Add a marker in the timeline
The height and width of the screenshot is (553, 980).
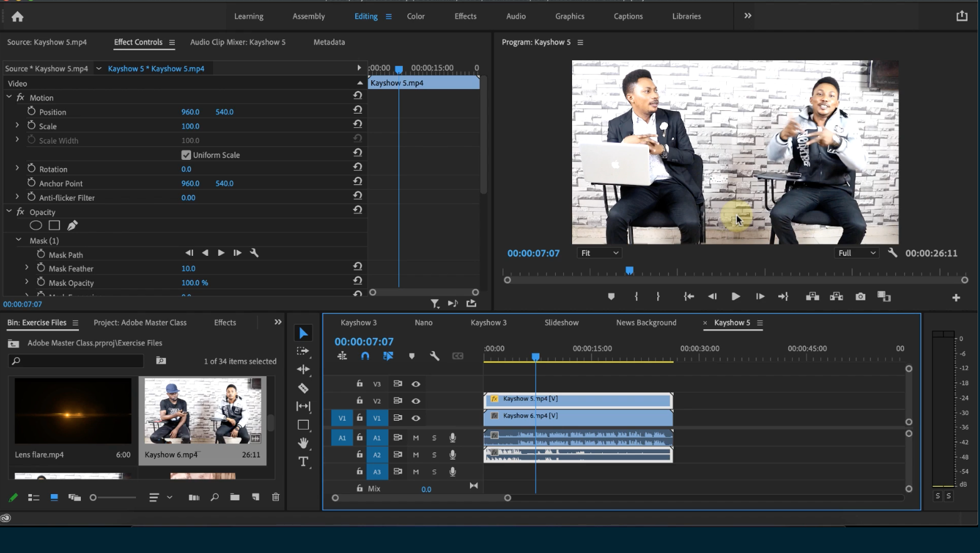[x=412, y=356]
